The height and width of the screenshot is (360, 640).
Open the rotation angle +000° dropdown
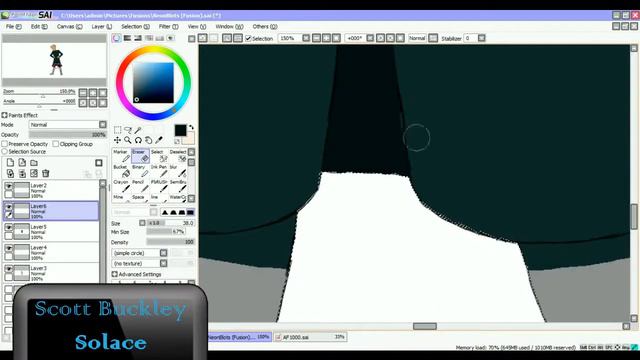click(x=370, y=38)
